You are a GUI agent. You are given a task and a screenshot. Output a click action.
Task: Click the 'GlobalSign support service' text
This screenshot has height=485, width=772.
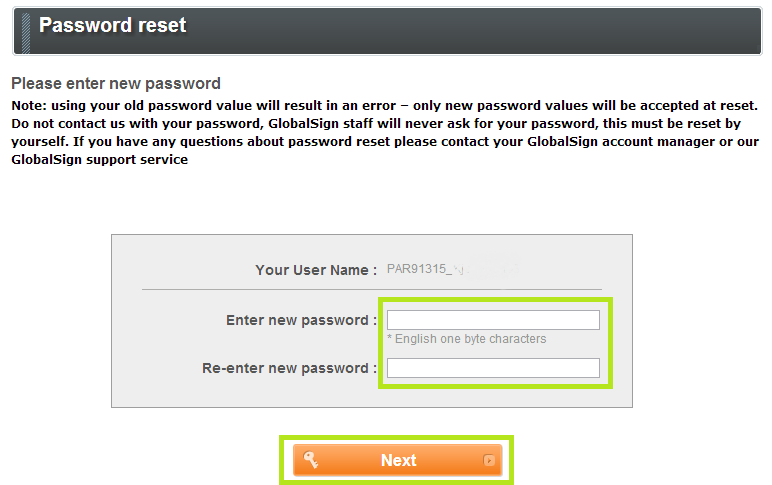pyautogui.click(x=99, y=160)
